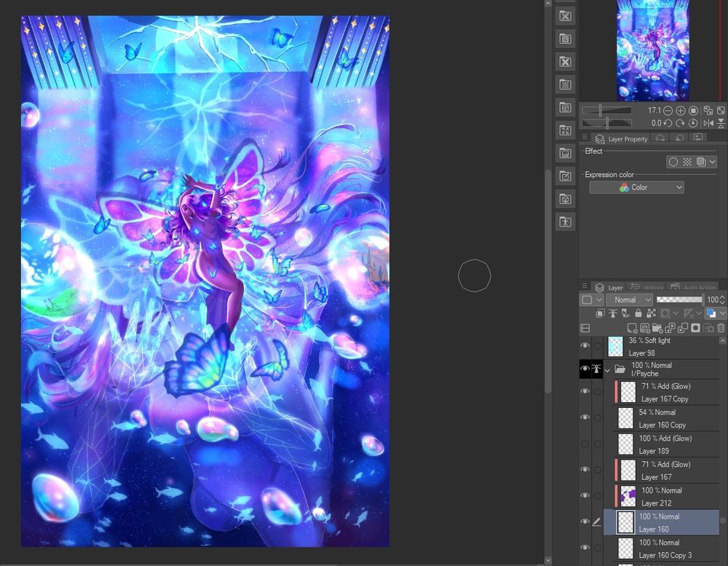Image resolution: width=728 pixels, height=566 pixels.
Task: Click the Border effect circle icon
Action: coord(673,162)
